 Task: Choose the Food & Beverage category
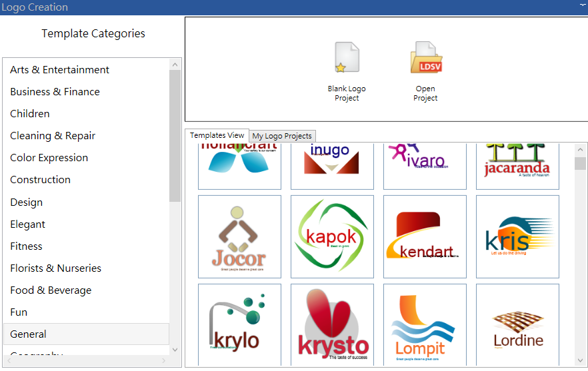pyautogui.click(x=51, y=290)
